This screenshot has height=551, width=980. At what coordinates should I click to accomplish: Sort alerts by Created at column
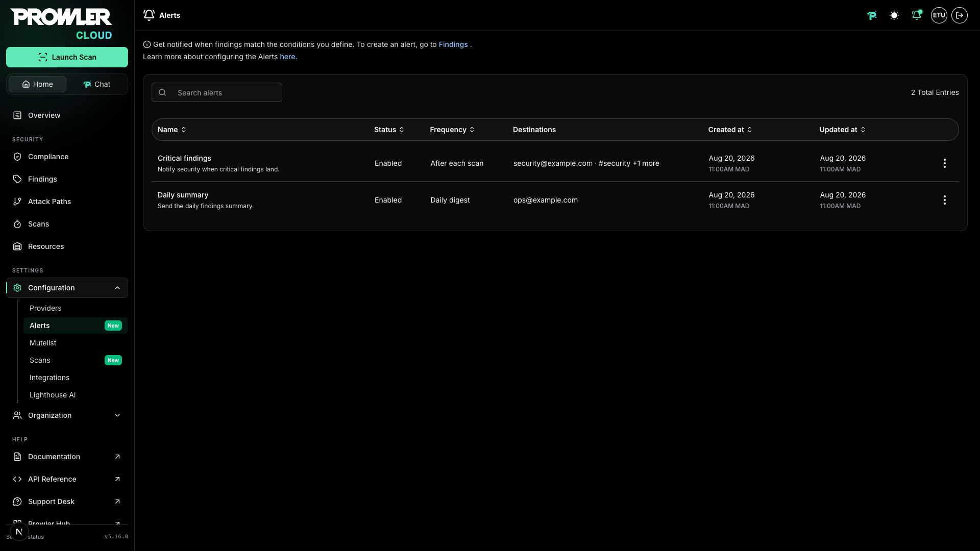(x=730, y=130)
